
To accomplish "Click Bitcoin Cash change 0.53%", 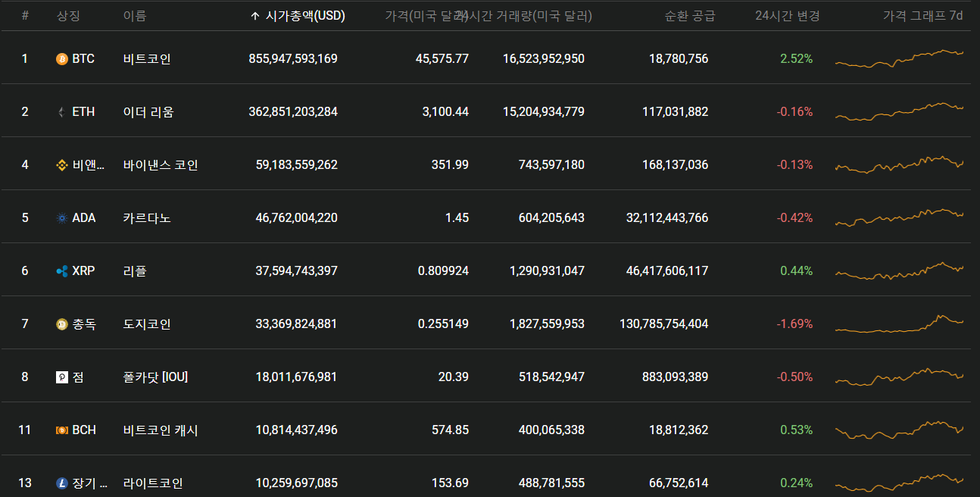I will [x=796, y=430].
